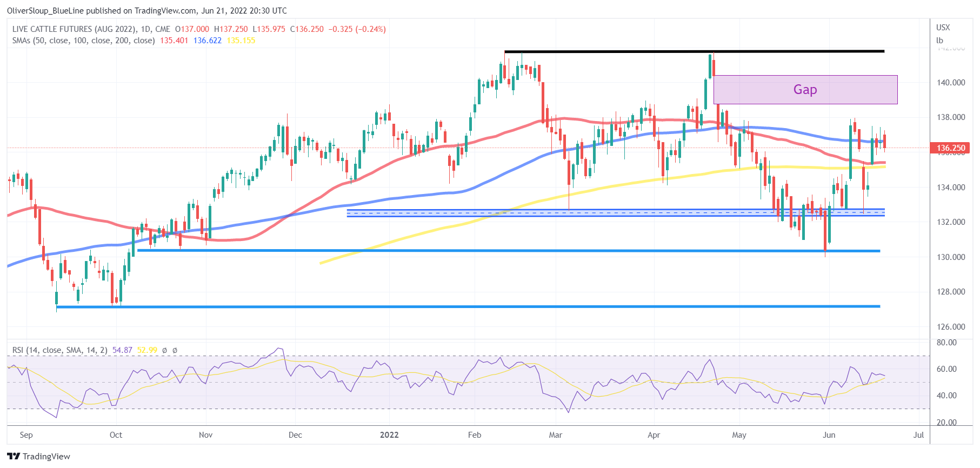Click the 134.000 price axis level
Image resolution: width=980 pixels, height=468 pixels.
[951, 188]
